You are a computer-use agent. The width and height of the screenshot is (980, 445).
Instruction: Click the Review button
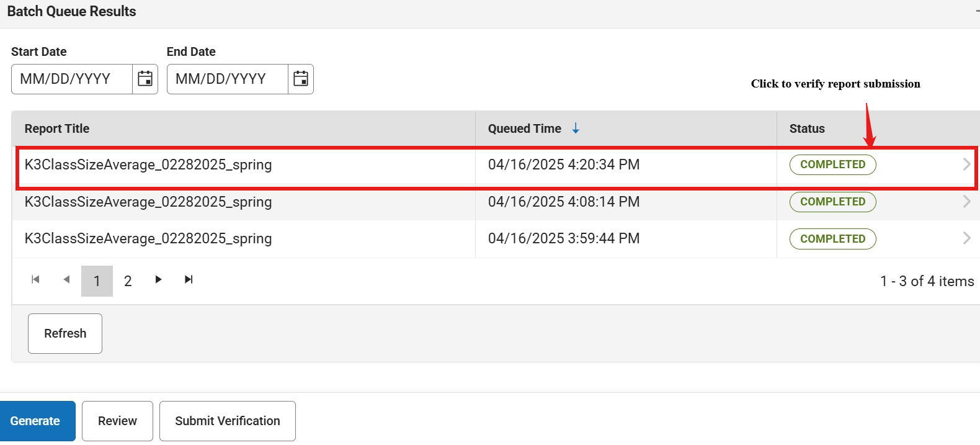pos(117,421)
